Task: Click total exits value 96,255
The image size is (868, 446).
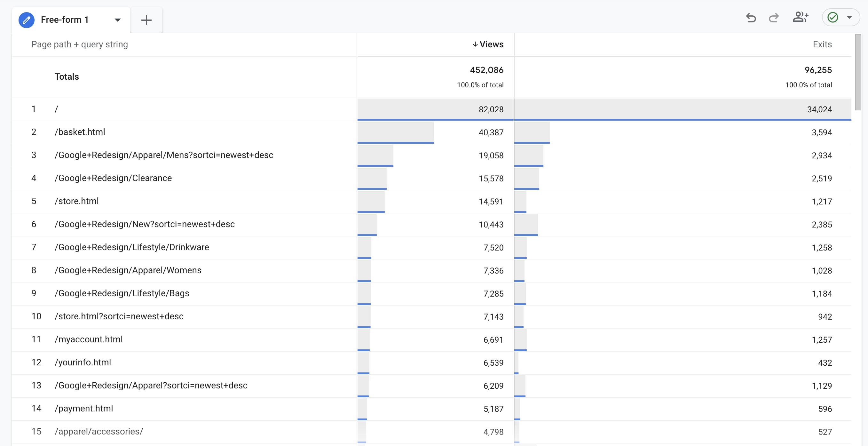Action: (x=818, y=70)
